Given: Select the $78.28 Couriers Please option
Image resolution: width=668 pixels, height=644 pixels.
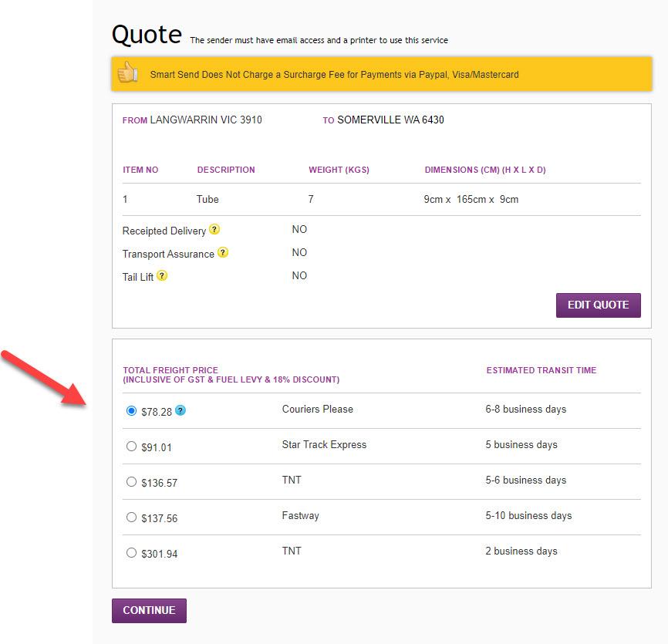Looking at the screenshot, I should 131,411.
